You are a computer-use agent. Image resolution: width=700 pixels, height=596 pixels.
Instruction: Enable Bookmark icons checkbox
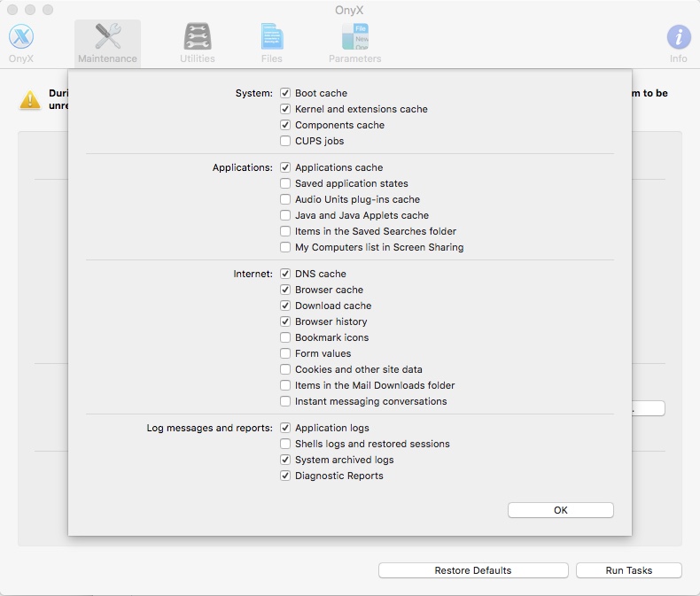pos(285,337)
